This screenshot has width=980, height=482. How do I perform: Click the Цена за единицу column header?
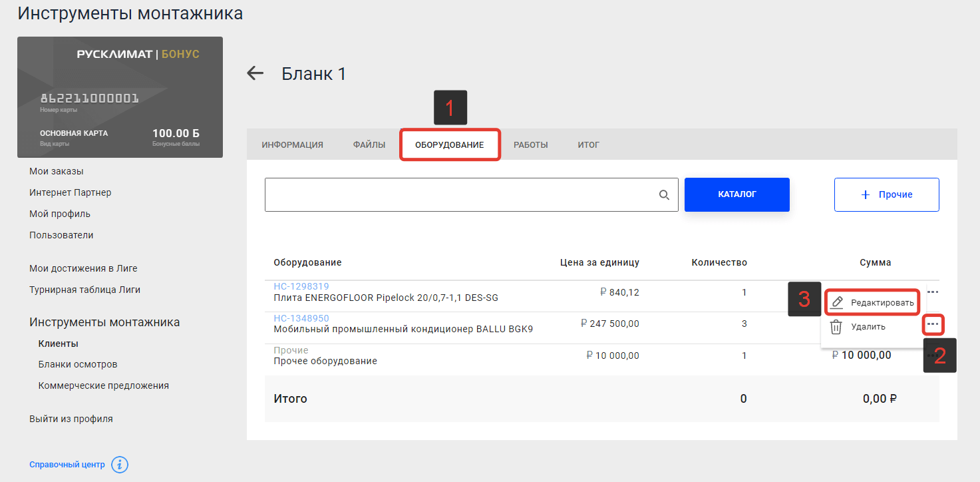coord(599,262)
